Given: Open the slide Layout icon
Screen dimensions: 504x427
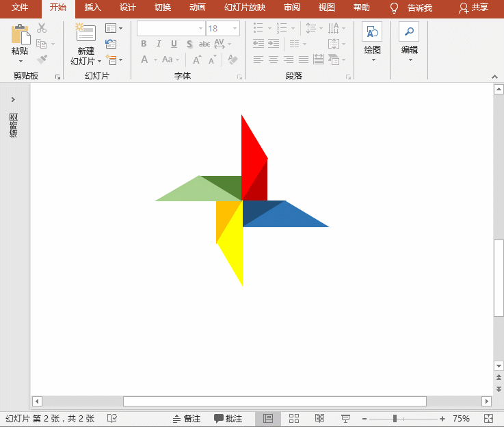Looking at the screenshot, I should point(111,28).
